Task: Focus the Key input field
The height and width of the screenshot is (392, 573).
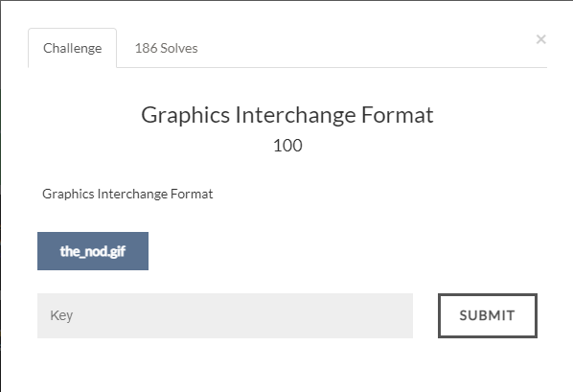Action: (x=225, y=315)
